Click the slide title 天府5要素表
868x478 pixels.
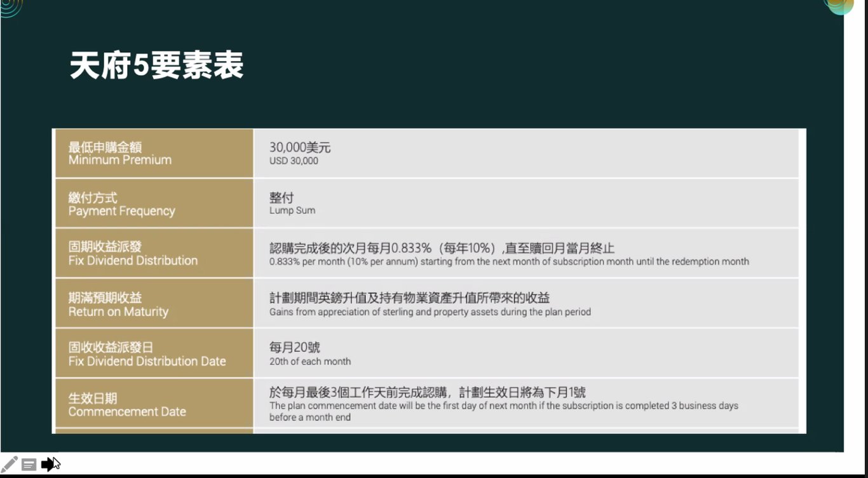[156, 66]
